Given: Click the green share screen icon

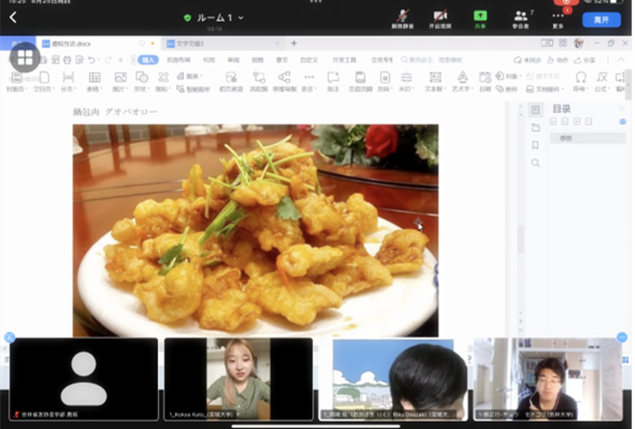Looking at the screenshot, I should pyautogui.click(x=480, y=18).
